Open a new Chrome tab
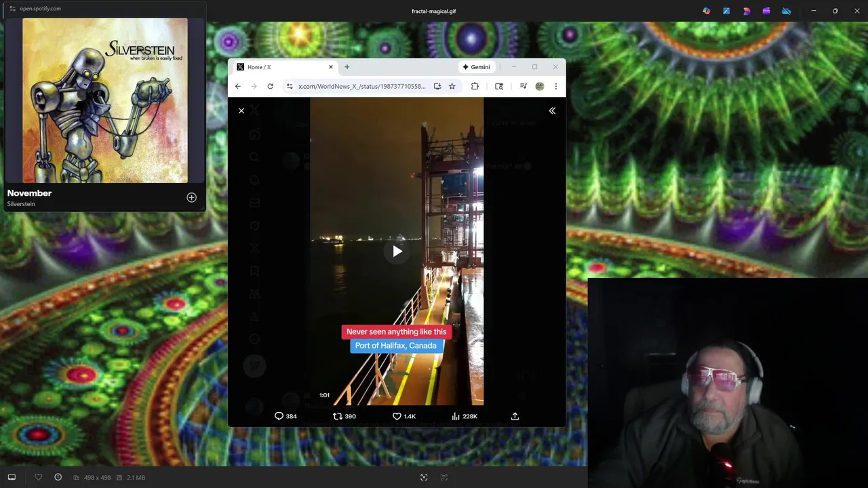 click(347, 67)
